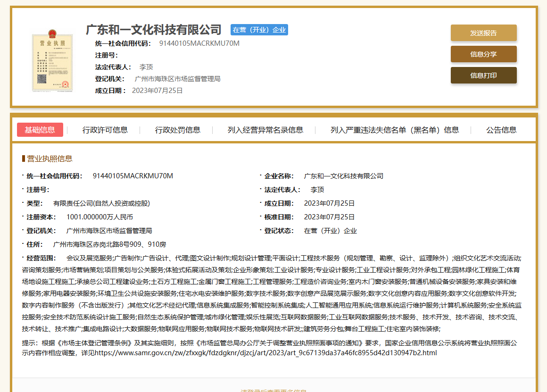Image resolution: width=547 pixels, height=392 pixels.
Task: Click 请登录后查看更多信息 at page bottom
Action: 273,391
